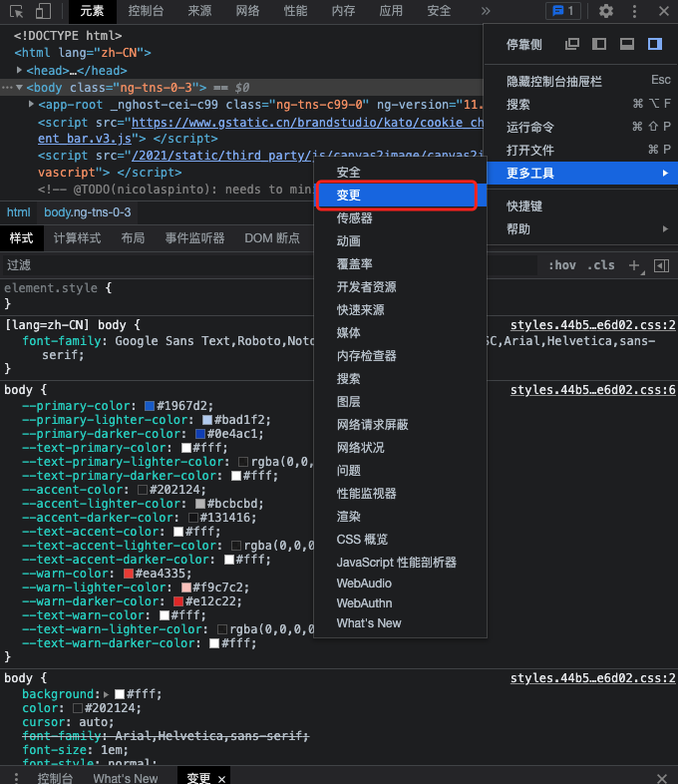This screenshot has height=784, width=678.
Task: Open DevTools settings gear
Action: click(x=606, y=11)
